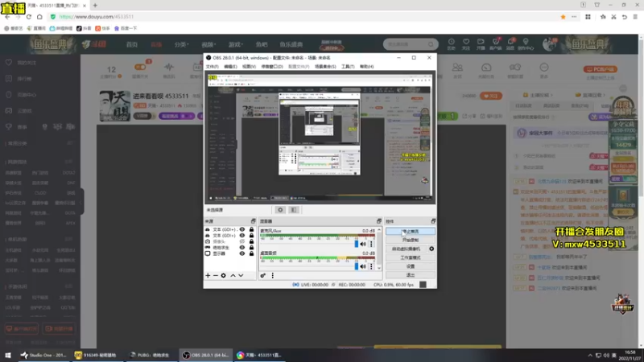Screen dimensions: 644x362
Task: Click the 开始录制 button
Action: pyautogui.click(x=411, y=240)
